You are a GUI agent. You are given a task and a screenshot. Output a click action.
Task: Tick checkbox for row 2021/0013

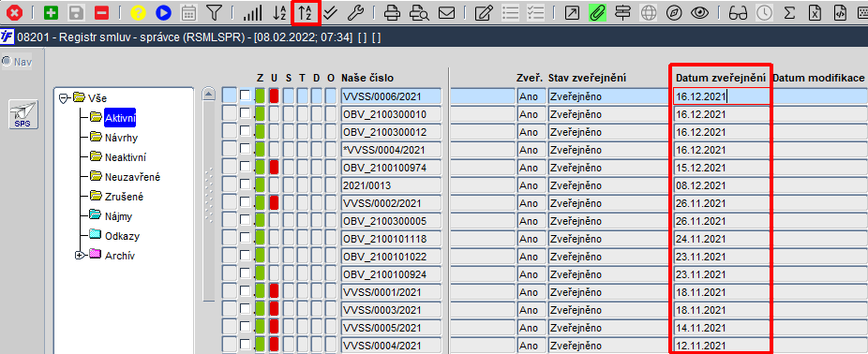click(x=245, y=184)
